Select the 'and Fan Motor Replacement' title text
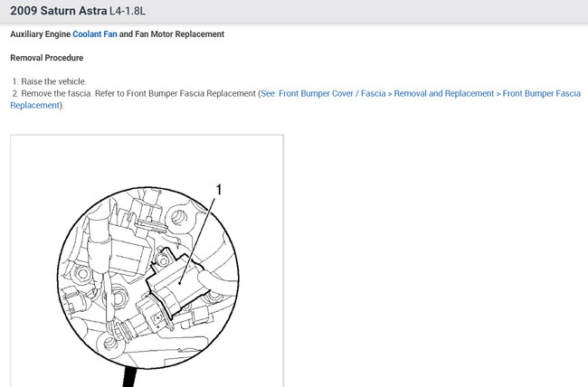Viewport: 588px width, 387px height. [171, 34]
